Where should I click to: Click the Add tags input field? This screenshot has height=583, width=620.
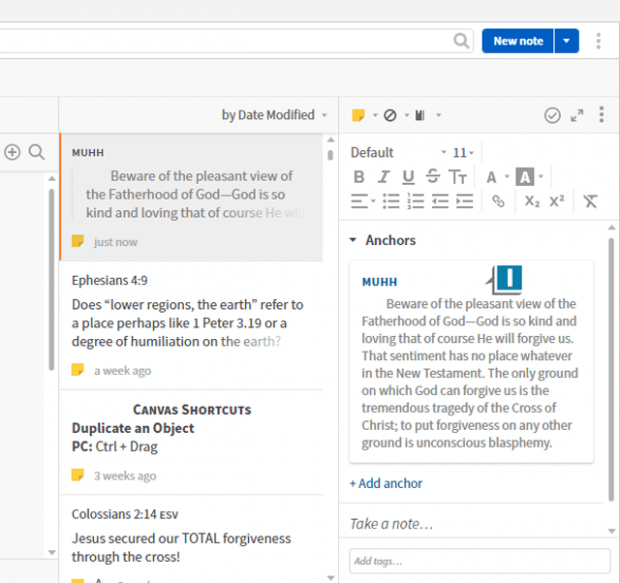pos(479,560)
